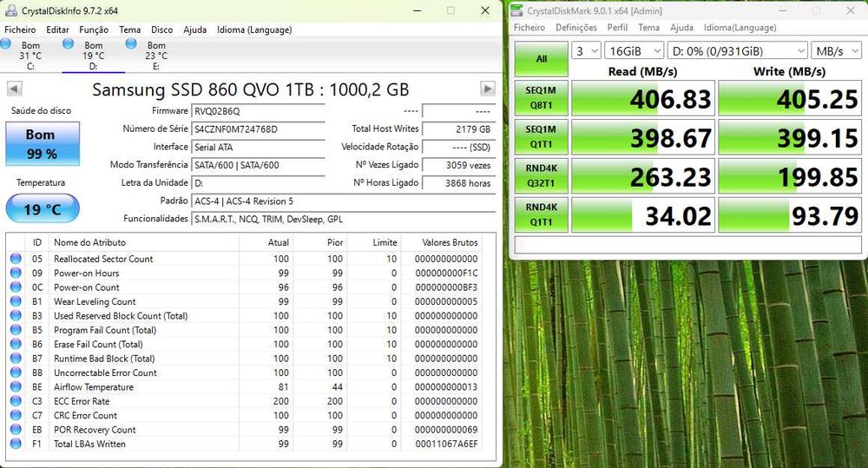The image size is (868, 468).
Task: Open Ficheiro menu in CrystalDiskInfo
Action: (20, 30)
